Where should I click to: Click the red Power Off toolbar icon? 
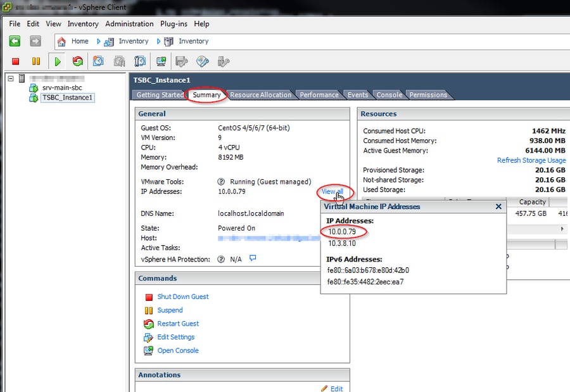(x=15, y=61)
